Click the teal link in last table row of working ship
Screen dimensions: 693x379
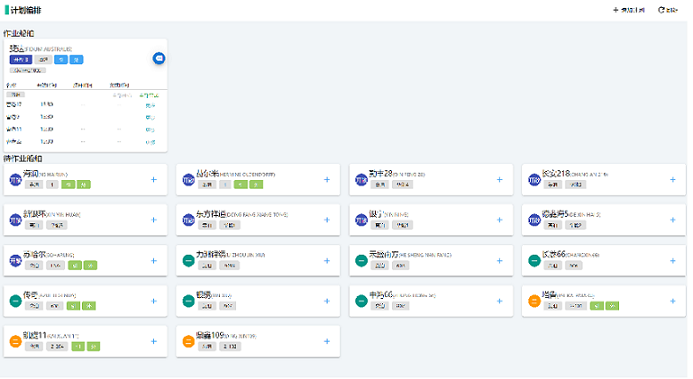[x=150, y=142]
